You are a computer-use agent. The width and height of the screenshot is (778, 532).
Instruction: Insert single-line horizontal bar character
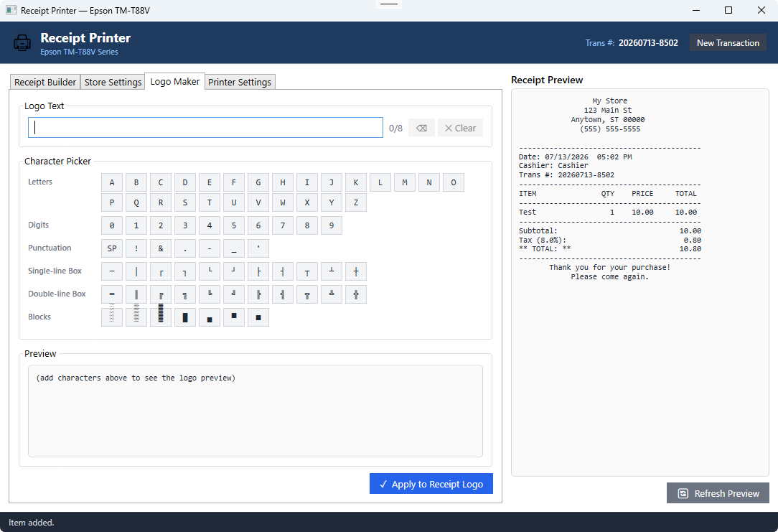point(112,271)
